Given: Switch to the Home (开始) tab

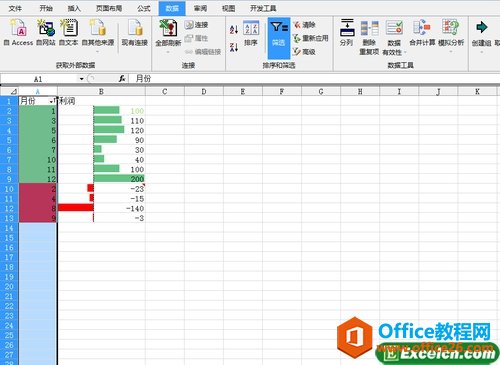Looking at the screenshot, I should [x=46, y=8].
